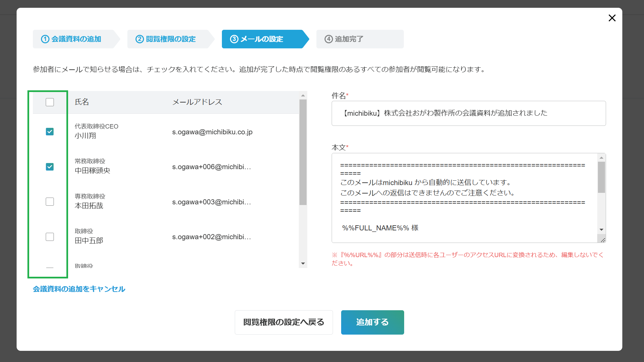Click the 追加する button to add materials
Screen dimensions: 644x362
tap(372, 322)
